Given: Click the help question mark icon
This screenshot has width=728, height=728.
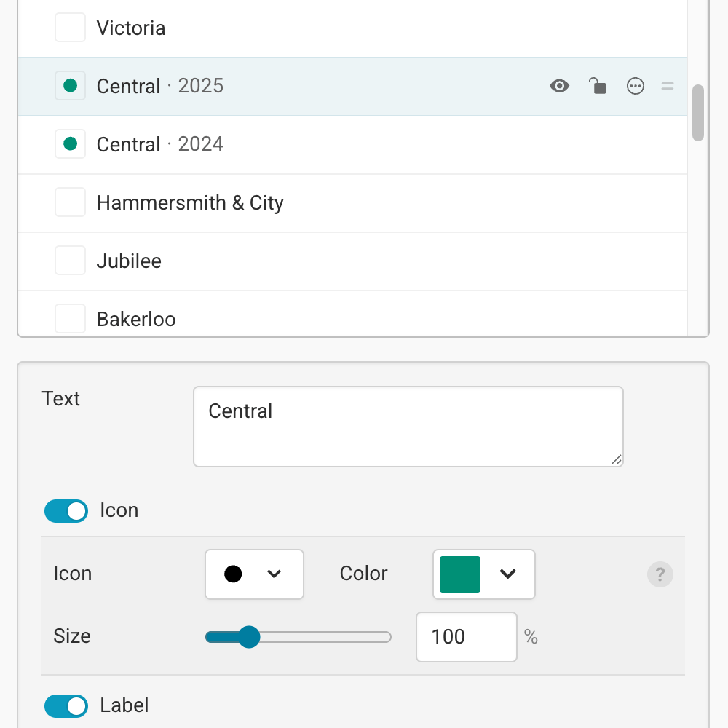Looking at the screenshot, I should pos(660,574).
